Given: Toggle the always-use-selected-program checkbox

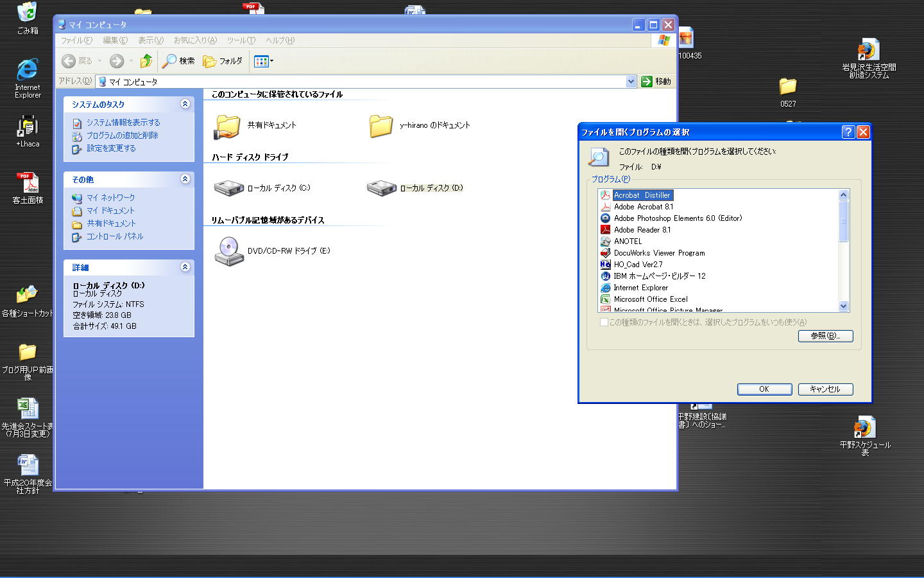Looking at the screenshot, I should [x=604, y=322].
